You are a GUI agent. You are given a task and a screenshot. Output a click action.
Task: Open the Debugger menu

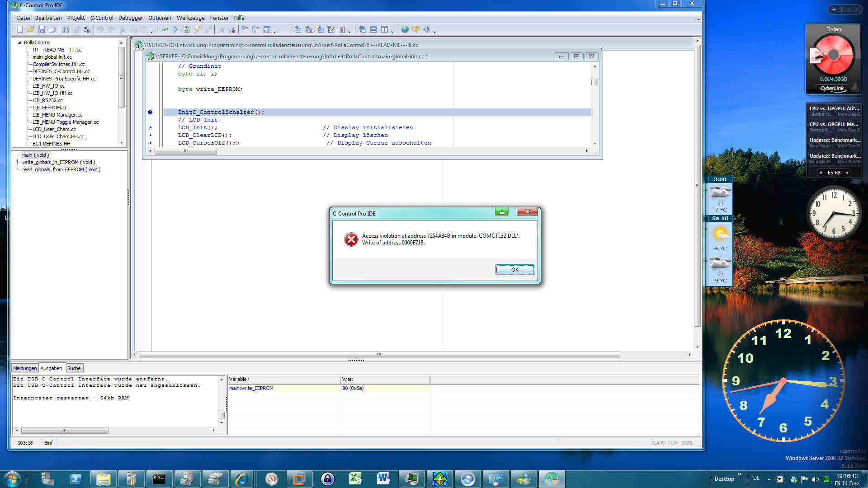(x=130, y=18)
